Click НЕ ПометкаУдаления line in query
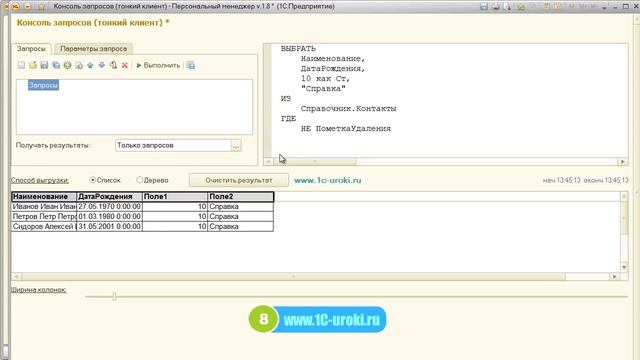 tap(346, 129)
